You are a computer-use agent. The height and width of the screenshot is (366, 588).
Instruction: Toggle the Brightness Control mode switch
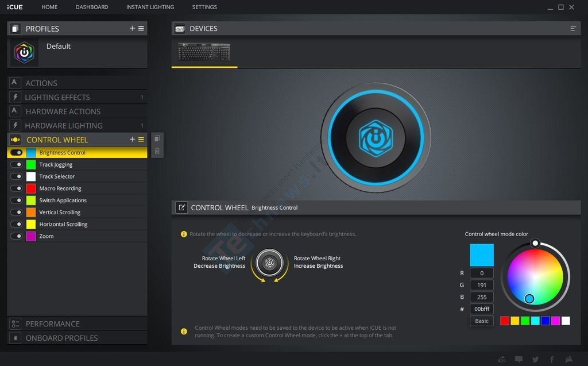(x=17, y=152)
